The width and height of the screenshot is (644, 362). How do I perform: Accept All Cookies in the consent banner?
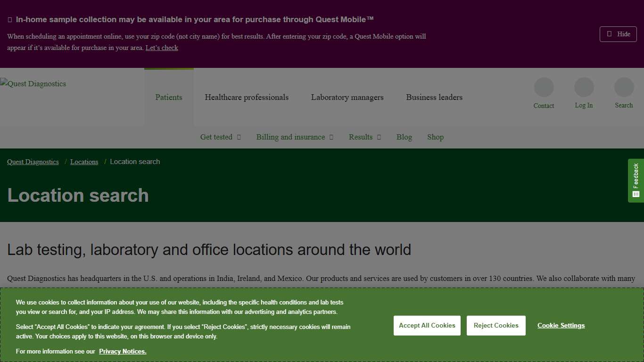[427, 325]
